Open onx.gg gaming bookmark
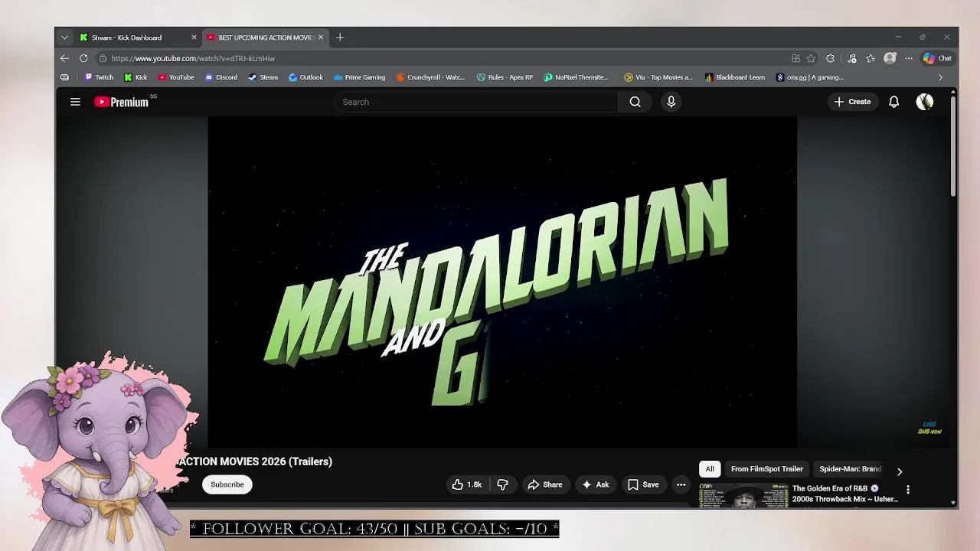The image size is (980, 551). click(x=809, y=77)
